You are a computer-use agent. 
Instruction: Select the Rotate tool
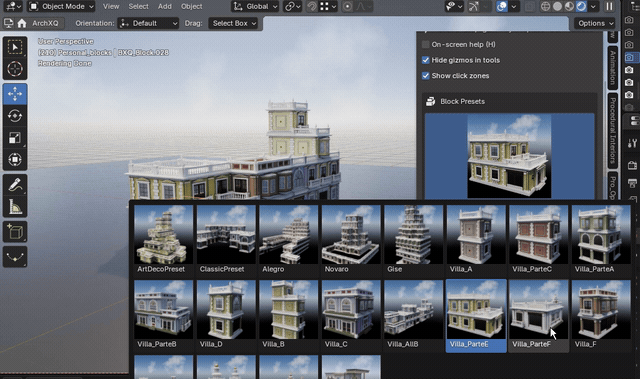[x=15, y=115]
